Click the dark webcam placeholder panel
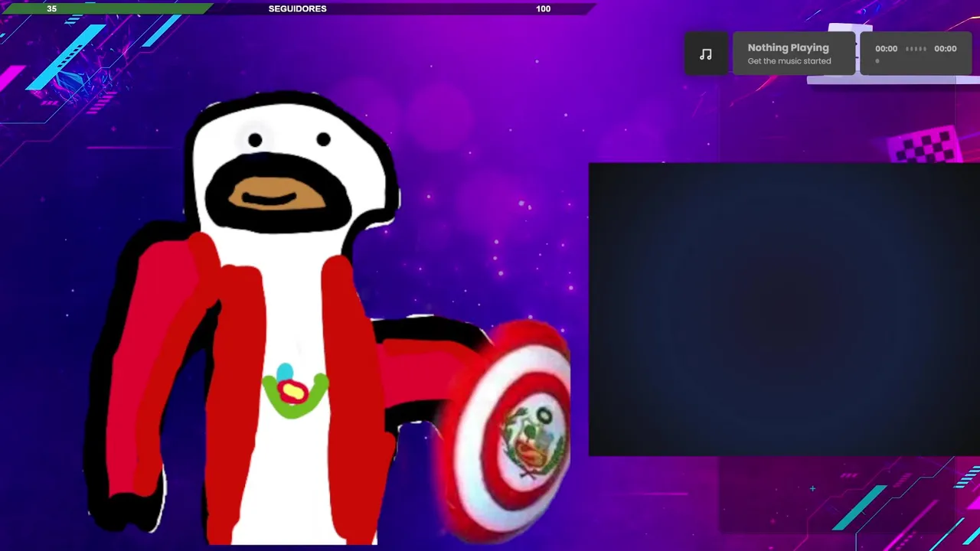980x551 pixels. pyautogui.click(x=784, y=309)
